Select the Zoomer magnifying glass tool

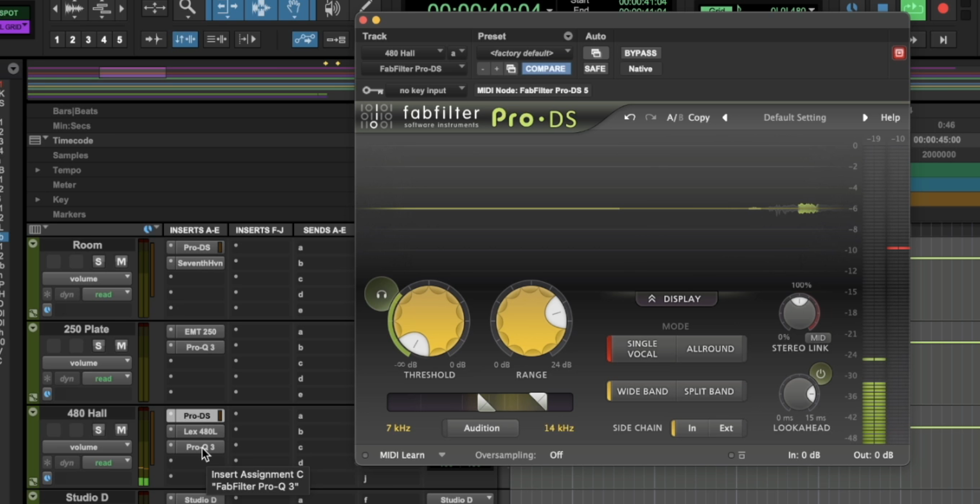[187, 8]
